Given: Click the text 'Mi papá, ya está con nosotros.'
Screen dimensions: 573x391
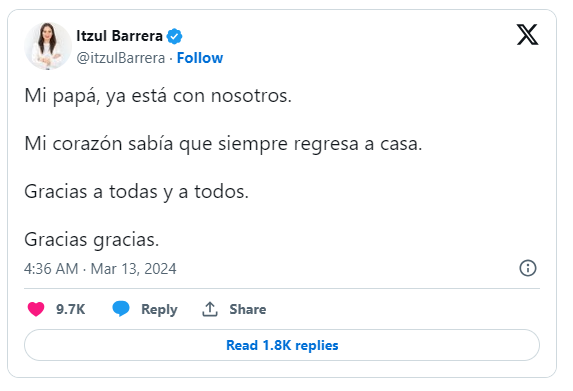Looking at the screenshot, I should (x=158, y=96).
